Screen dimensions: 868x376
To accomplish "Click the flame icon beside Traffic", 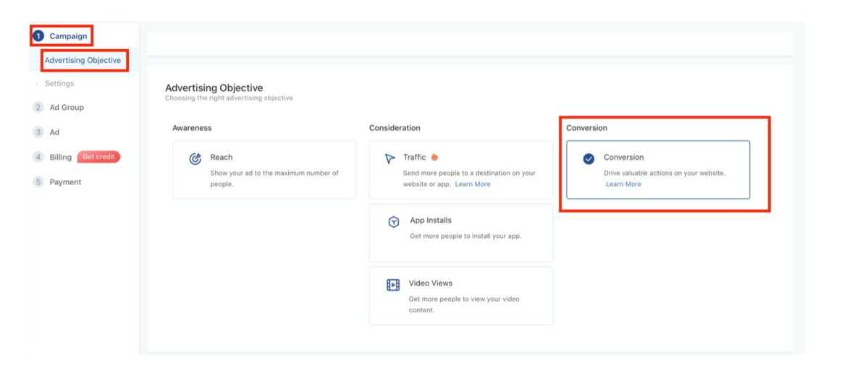I will tap(435, 157).
